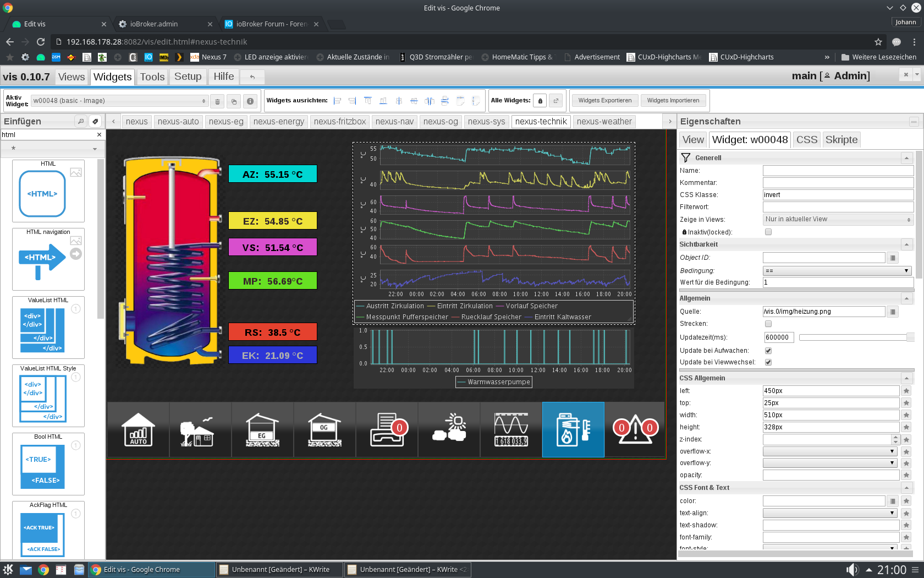Show widget info icon
The height and width of the screenshot is (578, 924).
coord(250,101)
